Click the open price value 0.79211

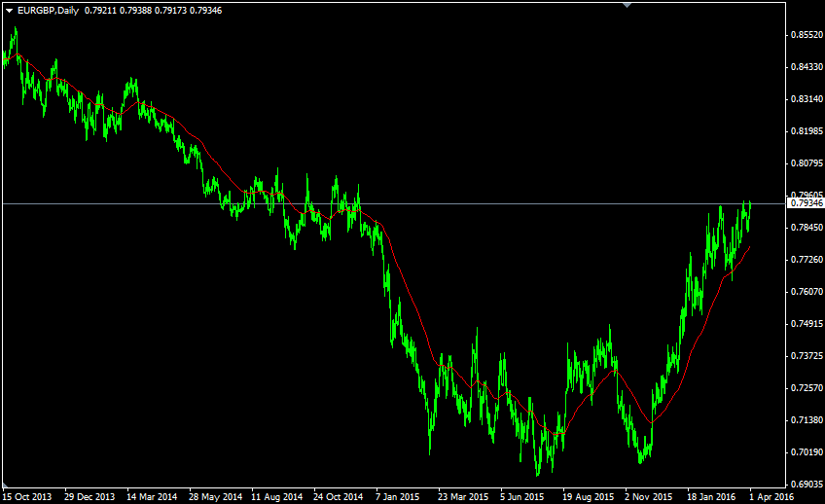(x=100, y=11)
